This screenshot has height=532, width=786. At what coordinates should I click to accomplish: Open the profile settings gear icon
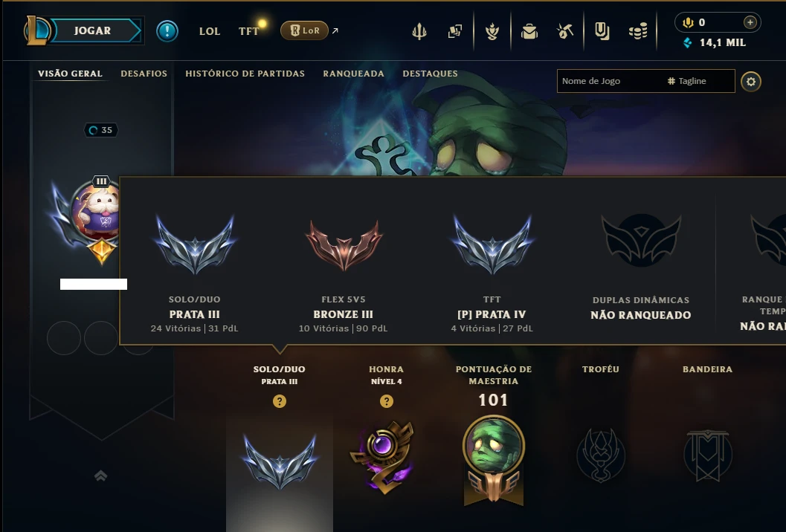pos(750,81)
